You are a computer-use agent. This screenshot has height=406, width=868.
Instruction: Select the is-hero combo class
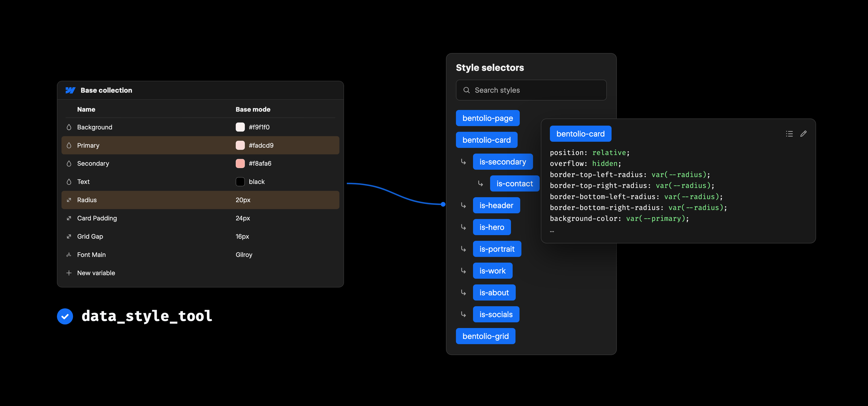(x=492, y=227)
